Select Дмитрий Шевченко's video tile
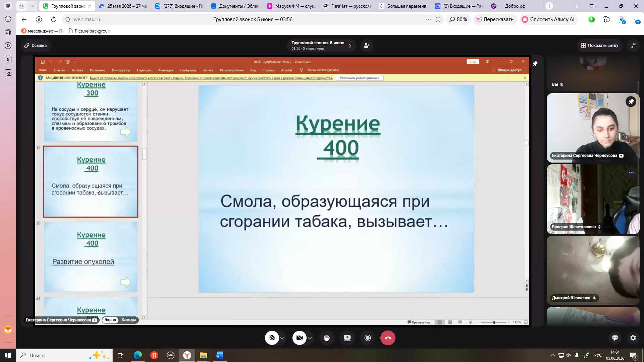644x362 pixels. coord(593,270)
